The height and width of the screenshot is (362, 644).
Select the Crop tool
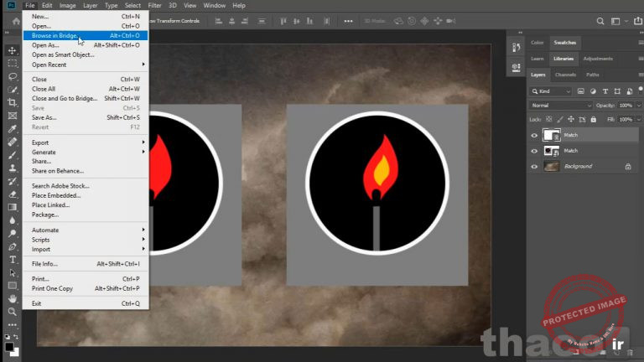tap(12, 102)
